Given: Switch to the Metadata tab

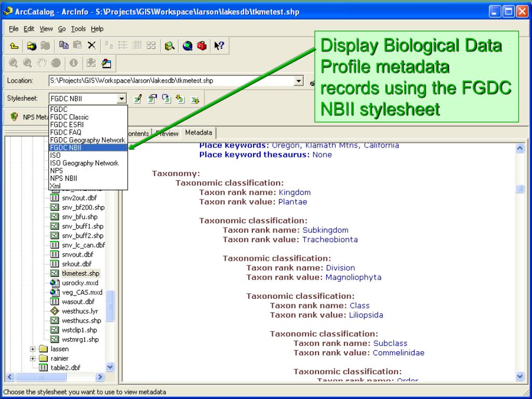Looking at the screenshot, I should 198,132.
